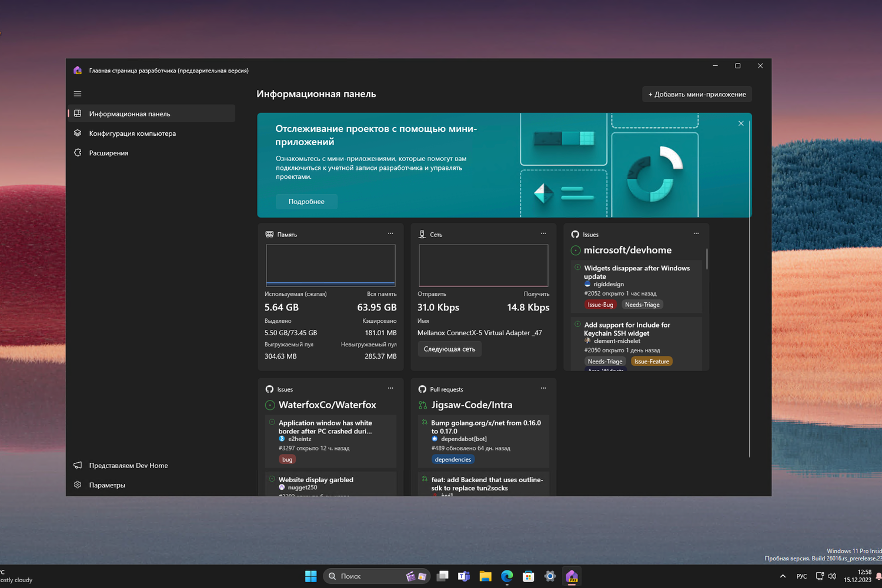This screenshot has height=588, width=882.
Task: Click the Добавить мини-приложение button
Action: point(697,94)
